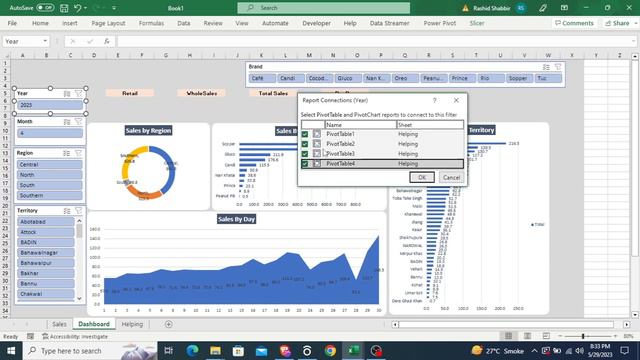
Task: Switch to the Formulas ribbon tab
Action: pyautogui.click(x=151, y=23)
